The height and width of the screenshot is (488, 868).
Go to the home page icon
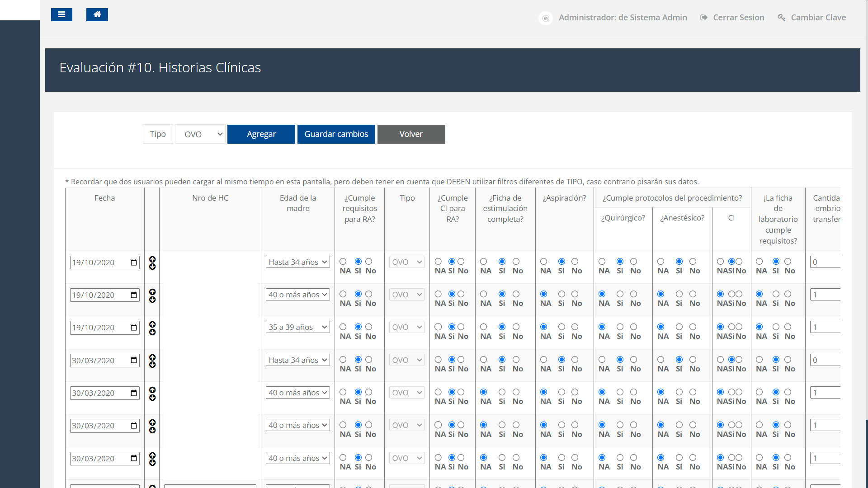tap(97, 14)
